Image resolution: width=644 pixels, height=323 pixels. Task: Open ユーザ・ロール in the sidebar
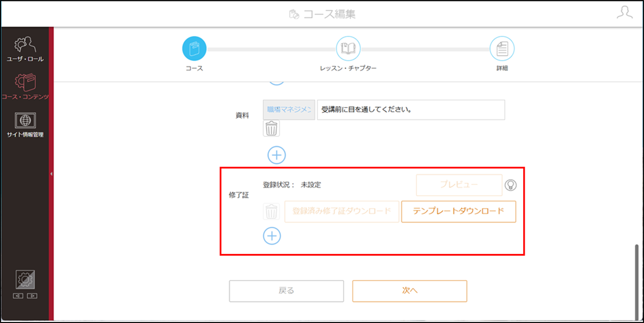click(25, 49)
